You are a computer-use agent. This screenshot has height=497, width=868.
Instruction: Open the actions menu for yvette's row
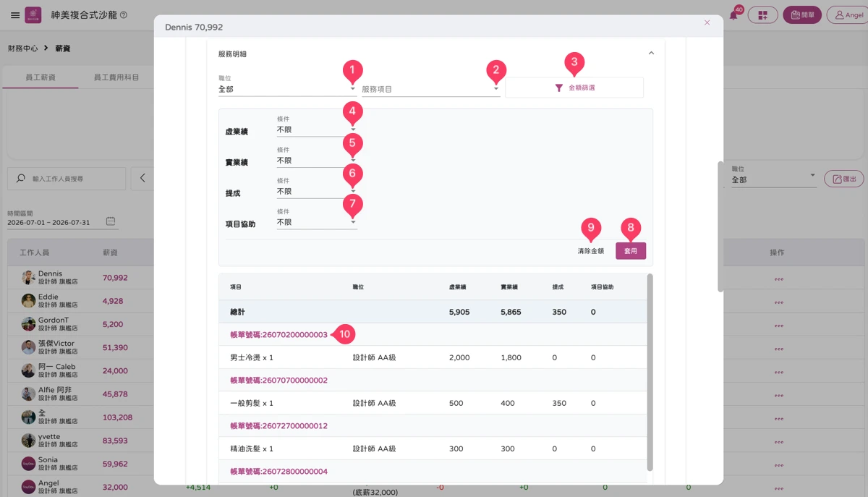(x=779, y=441)
